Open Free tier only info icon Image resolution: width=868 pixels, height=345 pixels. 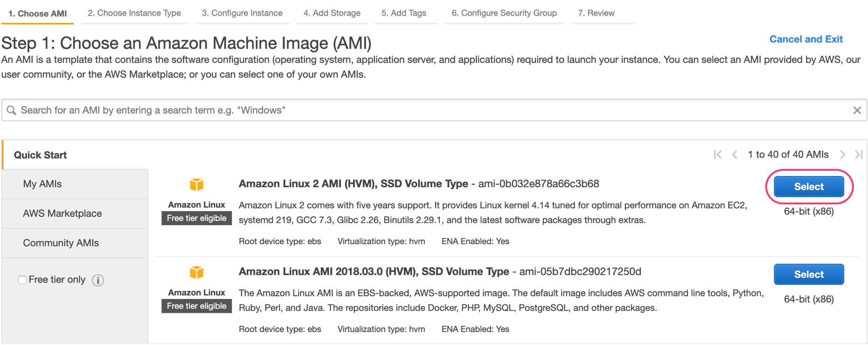pos(98,280)
